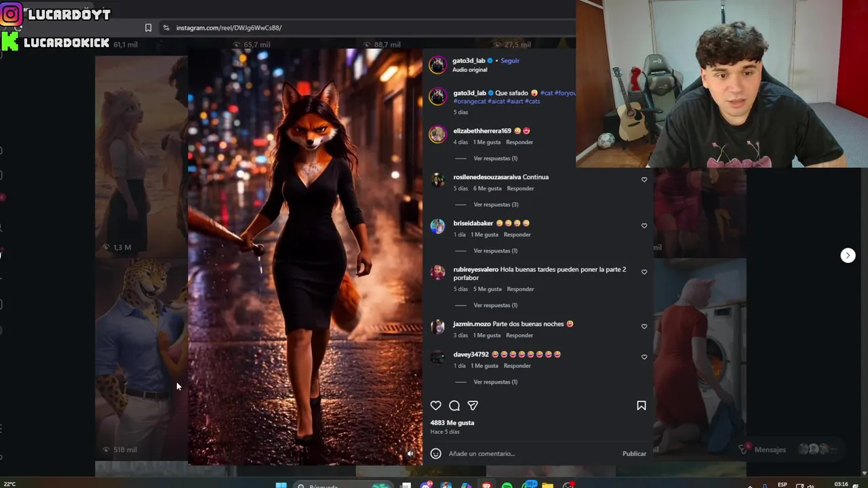Open the jazmin.mozo username link

472,324
